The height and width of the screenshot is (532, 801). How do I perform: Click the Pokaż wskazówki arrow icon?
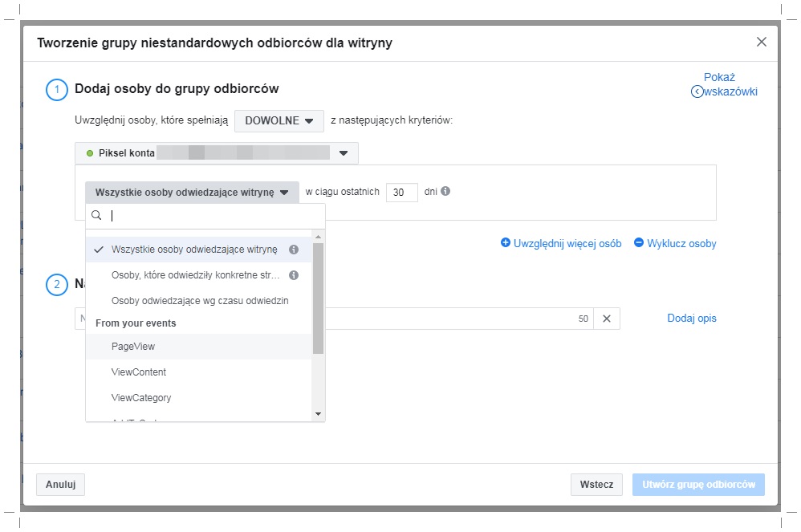[x=697, y=92]
